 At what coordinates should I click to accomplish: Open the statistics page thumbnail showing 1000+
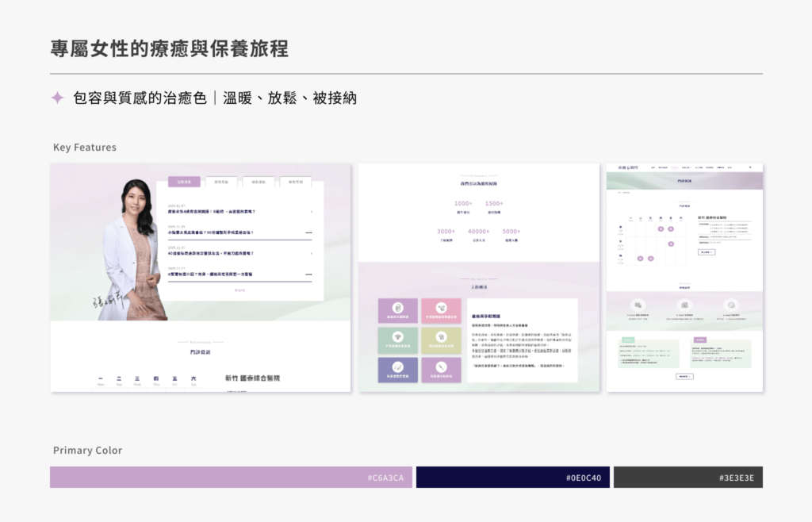click(x=478, y=212)
